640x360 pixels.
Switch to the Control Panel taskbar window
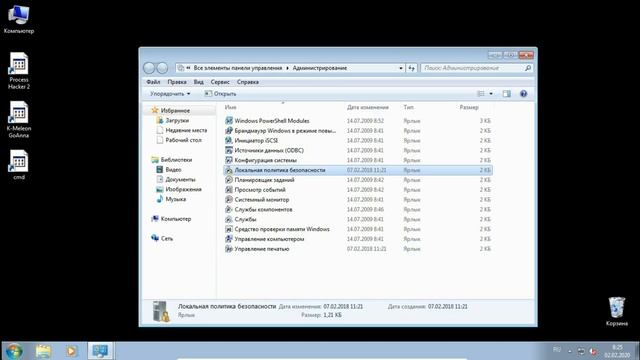pos(100,351)
